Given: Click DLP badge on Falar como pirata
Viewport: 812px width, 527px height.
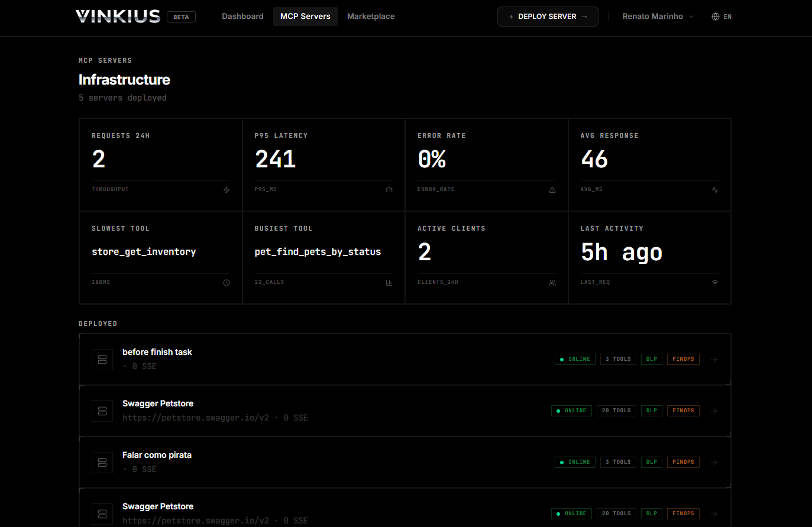Looking at the screenshot, I should 652,462.
